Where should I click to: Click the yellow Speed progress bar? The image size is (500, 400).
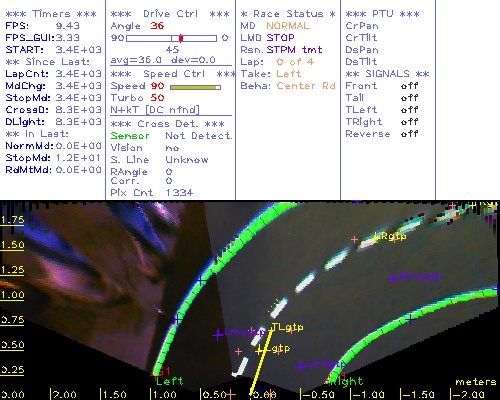coord(195,87)
